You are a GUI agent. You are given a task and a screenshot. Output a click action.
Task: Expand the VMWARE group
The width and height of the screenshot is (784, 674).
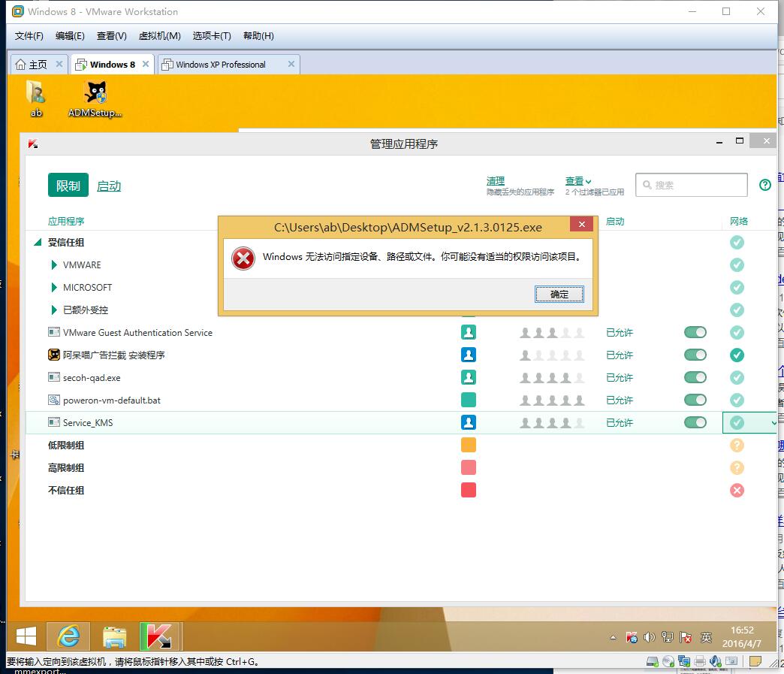point(54,264)
